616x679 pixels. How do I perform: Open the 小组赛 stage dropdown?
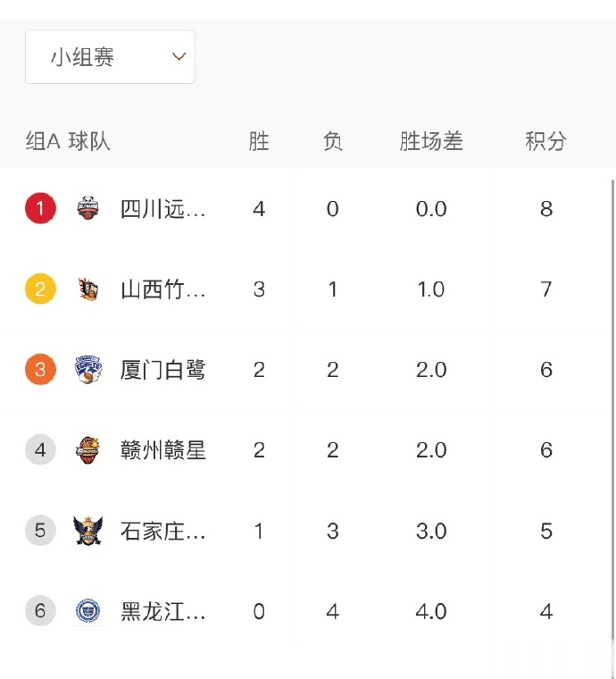click(x=110, y=56)
